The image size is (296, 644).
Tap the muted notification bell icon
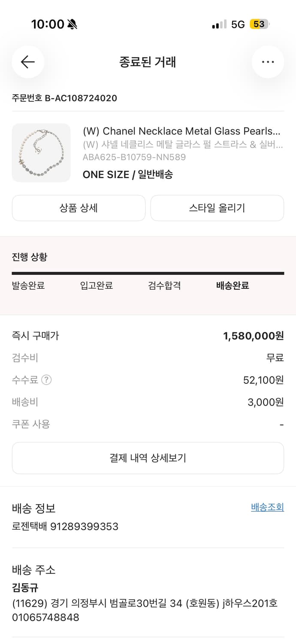tap(71, 24)
